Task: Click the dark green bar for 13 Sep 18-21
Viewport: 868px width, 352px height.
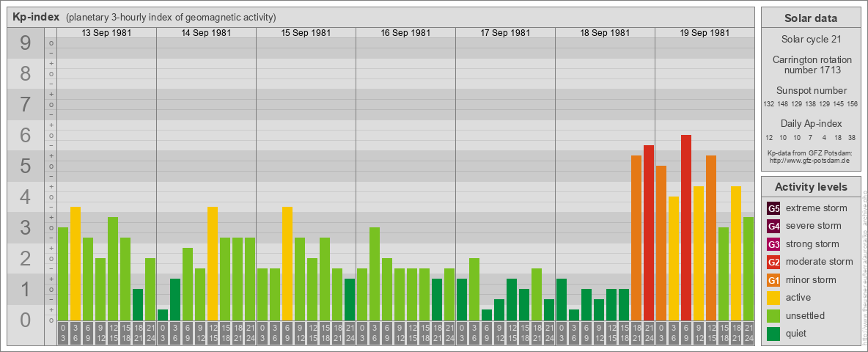Action: (138, 304)
